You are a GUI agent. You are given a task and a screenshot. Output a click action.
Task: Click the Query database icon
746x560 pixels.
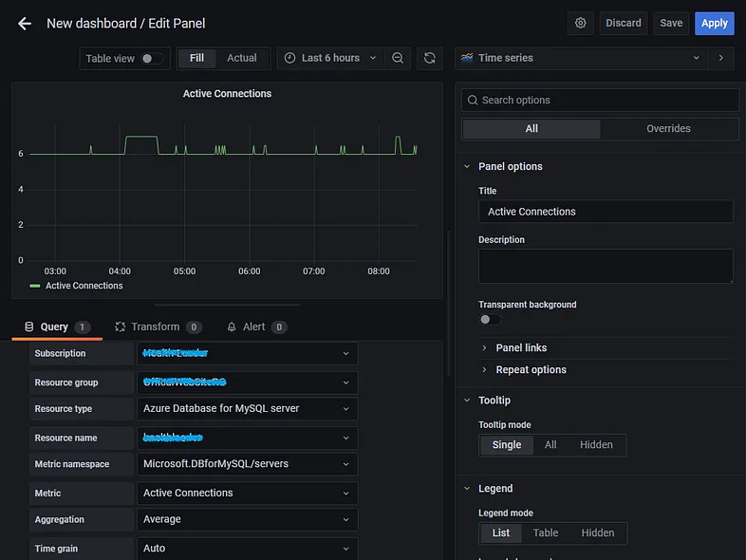point(29,327)
